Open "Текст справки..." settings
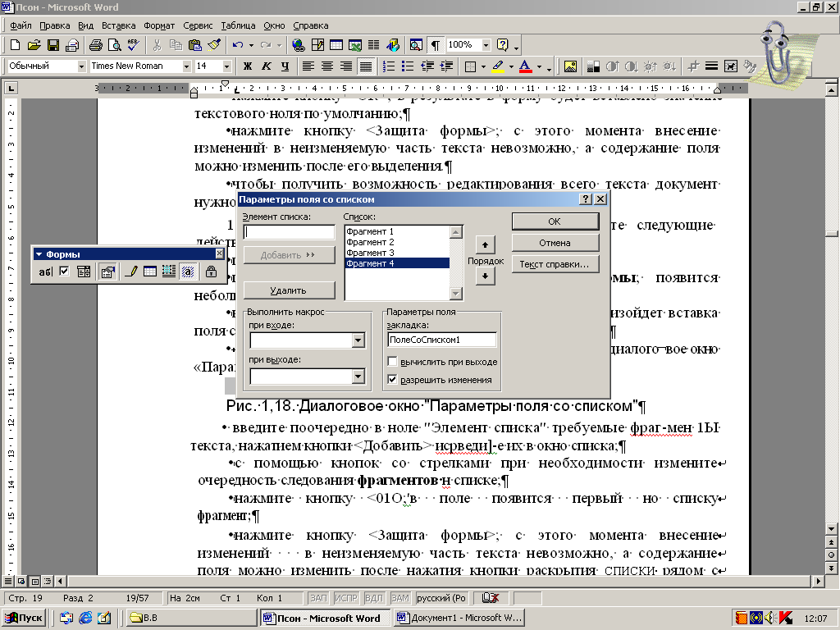Screen dimensions: 840x630 [x=555, y=264]
